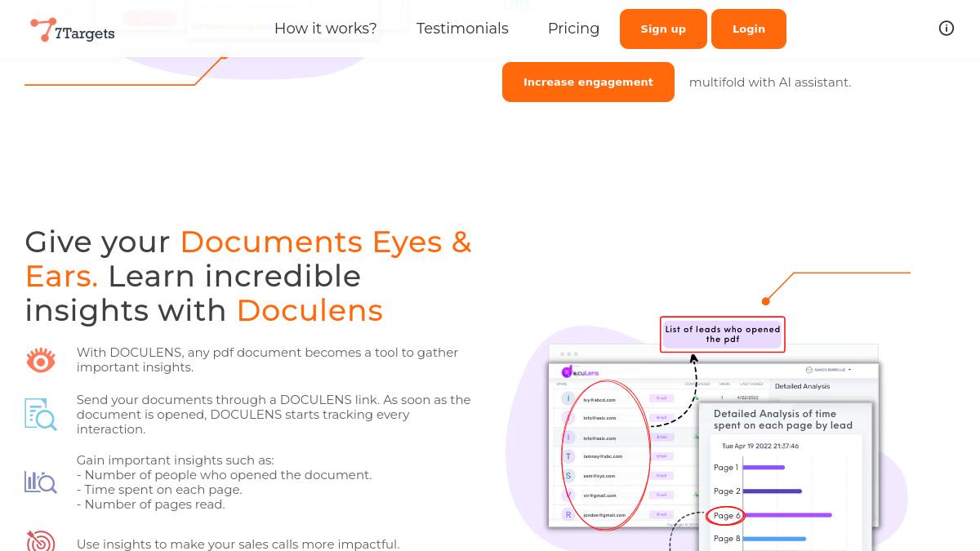Viewport: 980px width, 551px height.
Task: Click the red target icon
Action: 41,540
